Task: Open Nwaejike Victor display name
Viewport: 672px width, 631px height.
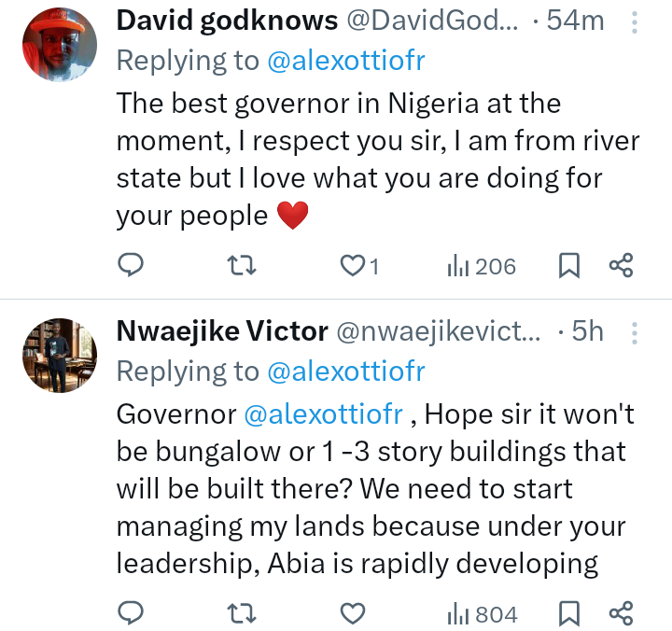Action: 222,330
